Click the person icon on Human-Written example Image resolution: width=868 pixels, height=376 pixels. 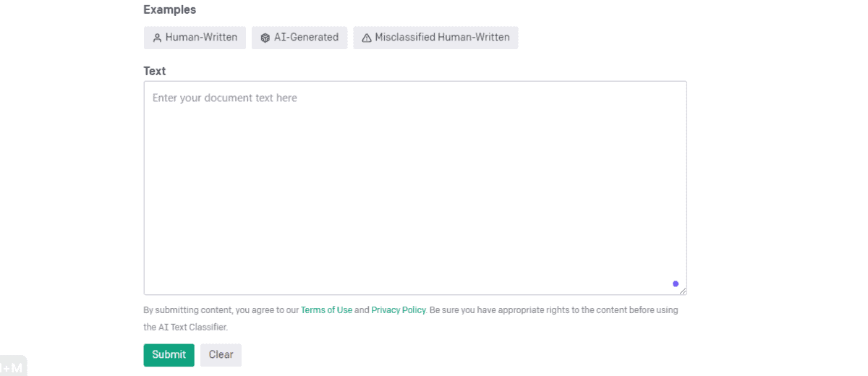157,38
